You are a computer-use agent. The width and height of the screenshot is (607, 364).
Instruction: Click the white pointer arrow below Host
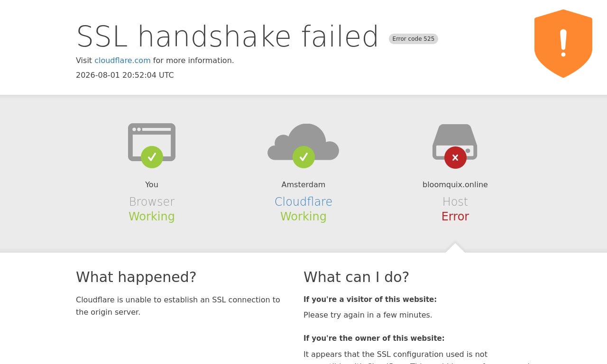point(455,248)
